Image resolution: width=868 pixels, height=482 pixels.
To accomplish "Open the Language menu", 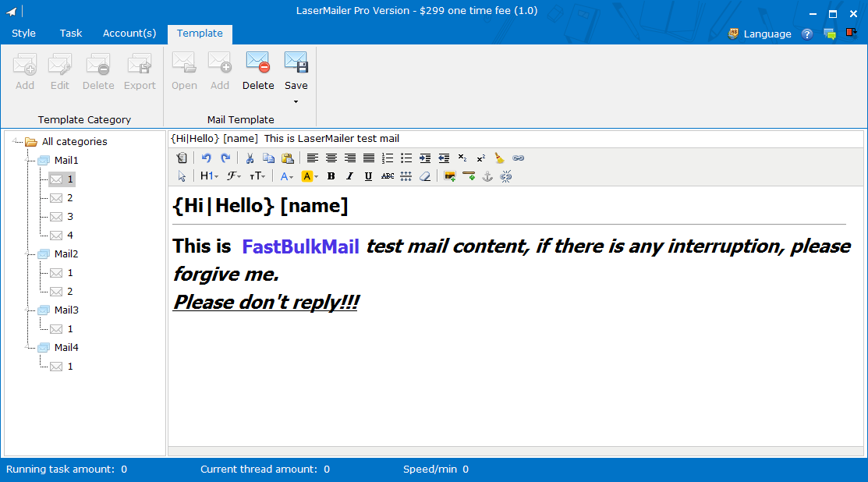I will click(x=760, y=34).
